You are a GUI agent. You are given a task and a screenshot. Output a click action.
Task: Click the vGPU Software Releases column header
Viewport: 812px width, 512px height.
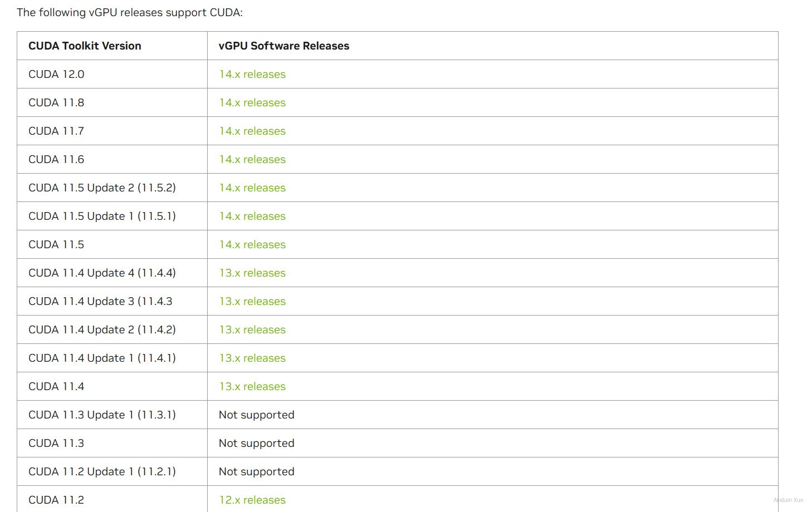[283, 46]
